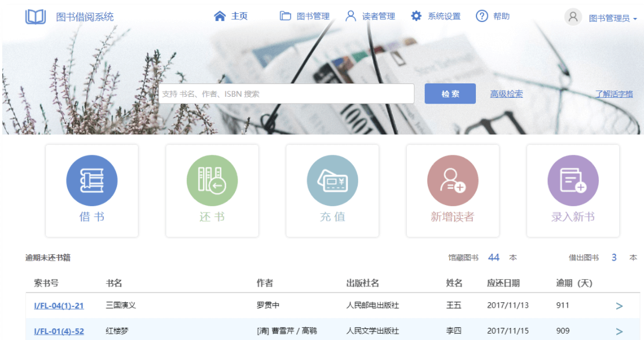Expand the 红楼梦 row arrow
The image size is (644, 340).
pos(619,331)
